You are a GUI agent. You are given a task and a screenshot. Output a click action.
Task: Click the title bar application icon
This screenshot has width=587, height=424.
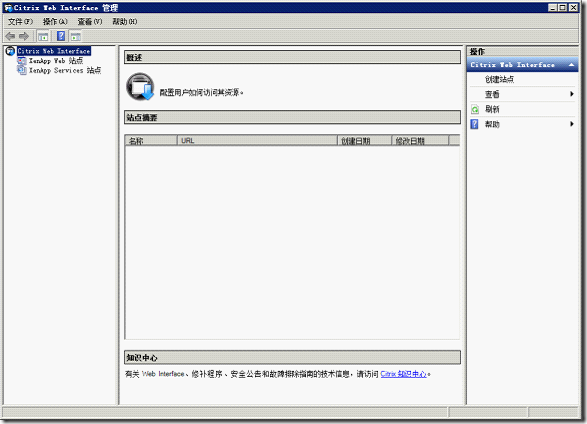click(8, 8)
